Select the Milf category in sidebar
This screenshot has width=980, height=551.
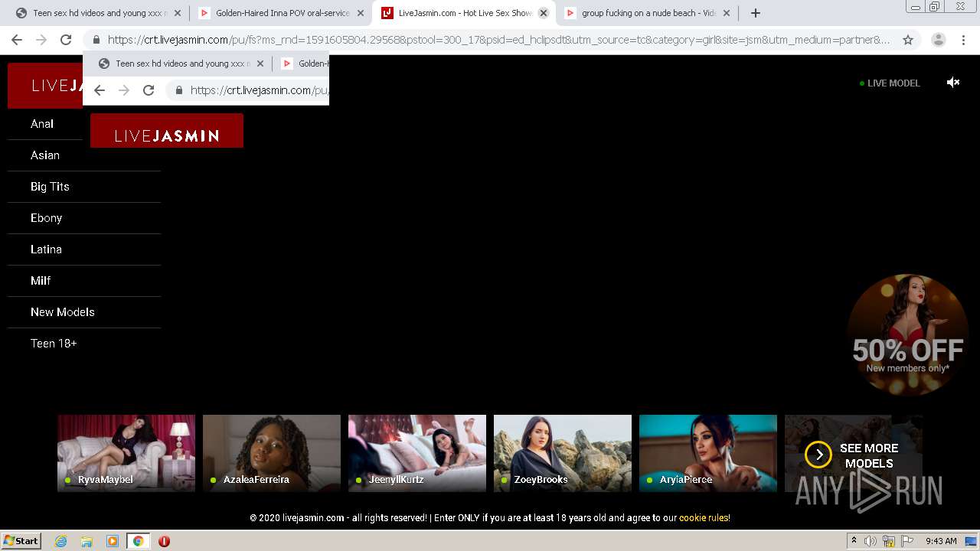click(x=41, y=281)
